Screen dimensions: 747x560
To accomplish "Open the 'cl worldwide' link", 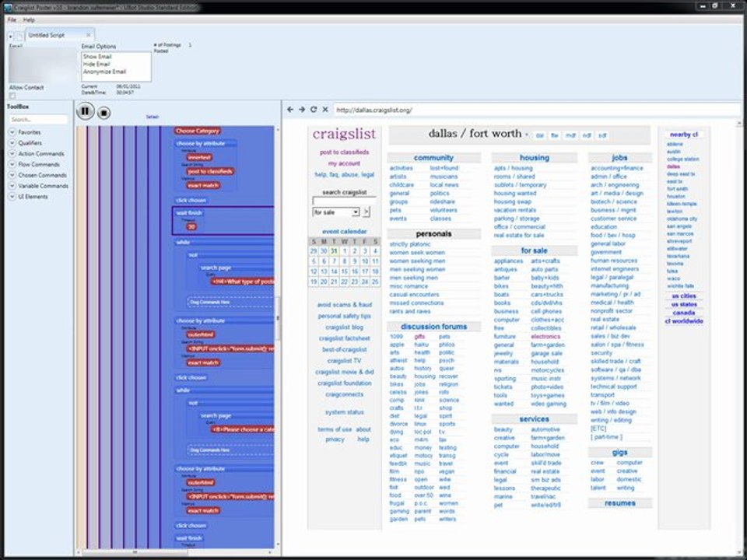I will (x=684, y=321).
